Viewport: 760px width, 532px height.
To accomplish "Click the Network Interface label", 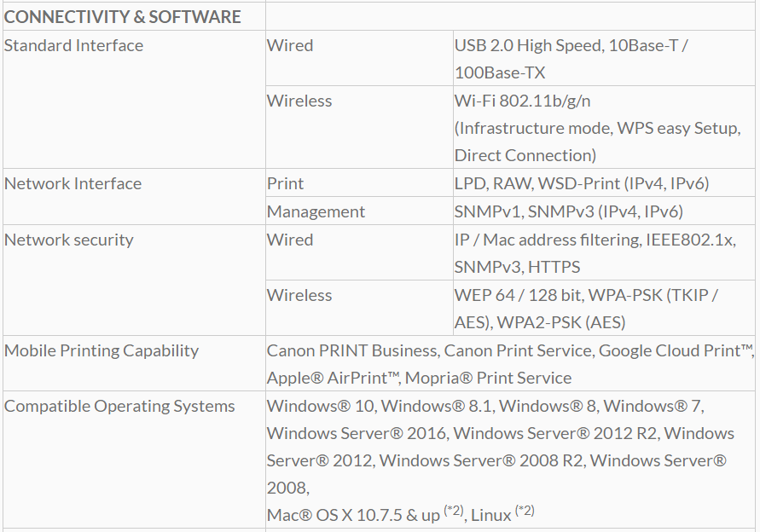I will (73, 183).
